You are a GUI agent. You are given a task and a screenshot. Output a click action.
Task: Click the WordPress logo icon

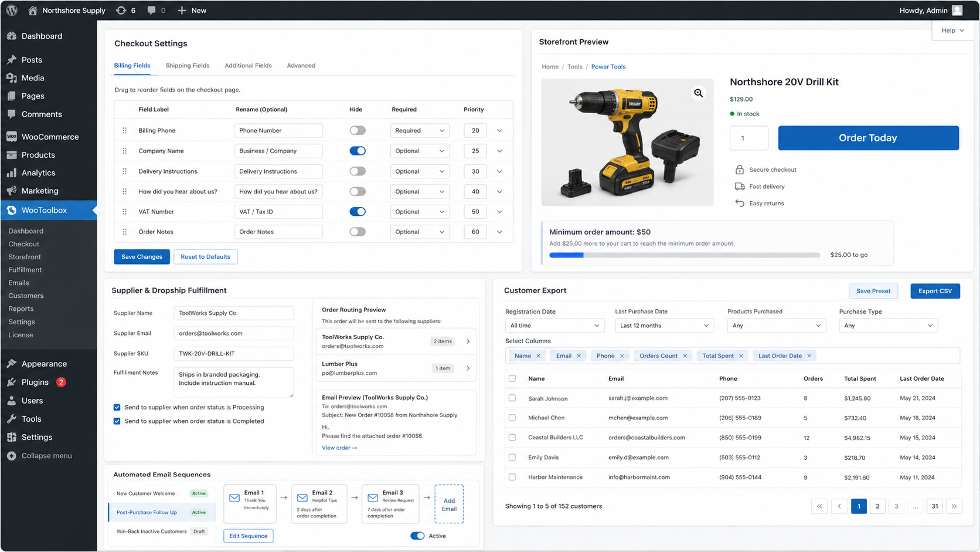[x=12, y=10]
